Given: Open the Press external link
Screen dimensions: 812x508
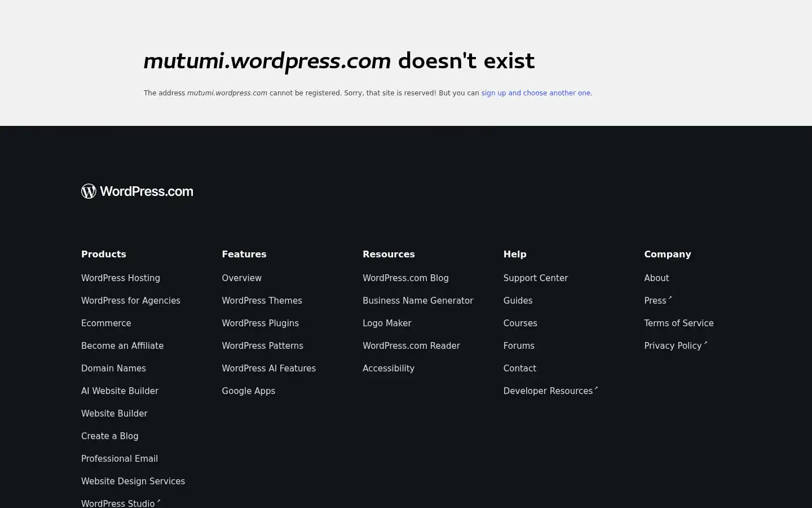Looking at the screenshot, I should [x=658, y=300].
